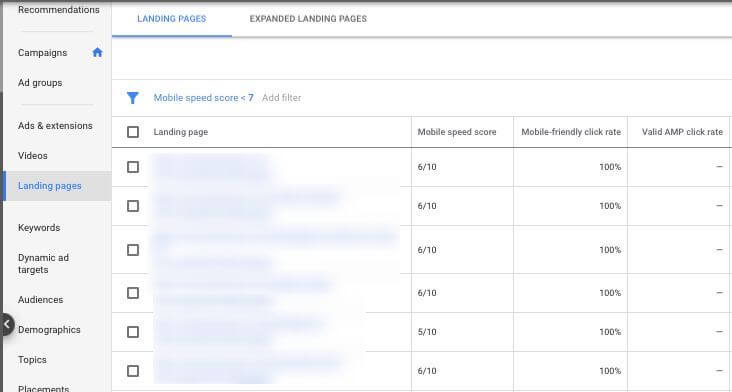Open Keywords in the sidebar

click(x=39, y=228)
